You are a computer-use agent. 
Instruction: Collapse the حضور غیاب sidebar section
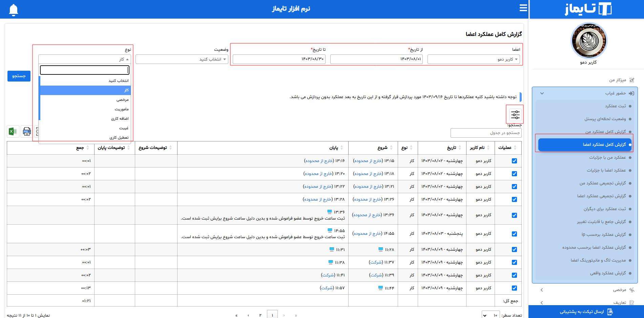[x=542, y=93]
